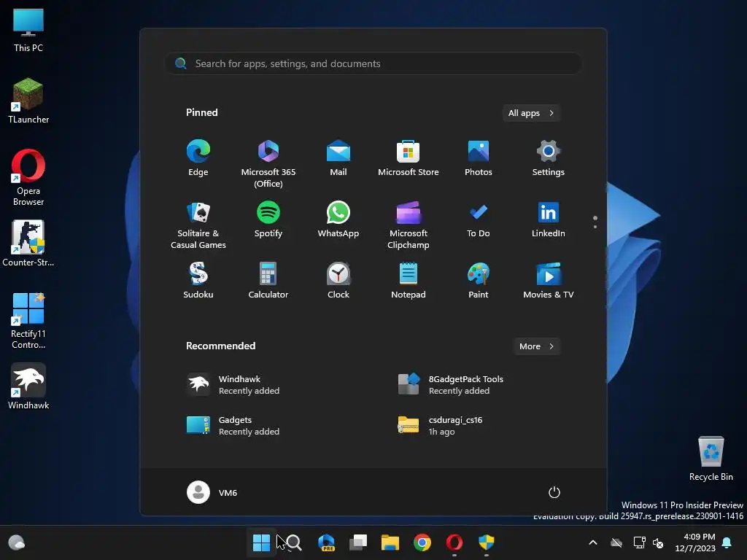
Task: Open Spotify from the Start menu
Action: pos(268,219)
